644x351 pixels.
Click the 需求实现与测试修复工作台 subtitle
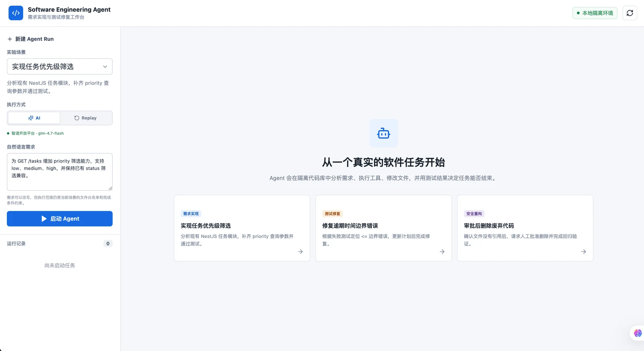pos(56,17)
